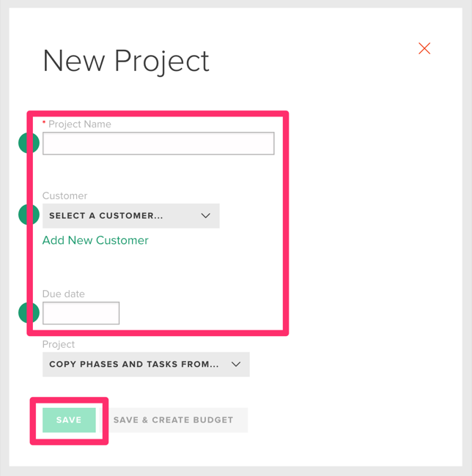472x476 pixels.
Task: Click the red required asterisk marker
Action: [x=44, y=122]
